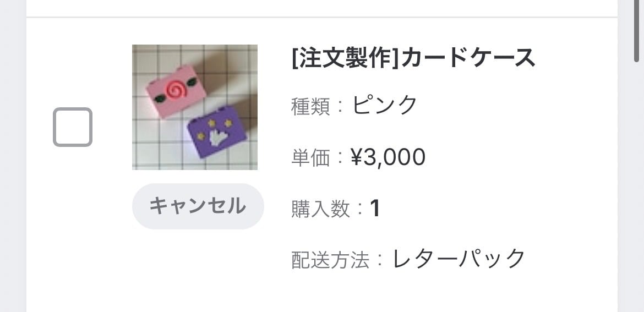Image resolution: width=644 pixels, height=312 pixels.
Task: Click the 購入数 label
Action: [x=320, y=209]
